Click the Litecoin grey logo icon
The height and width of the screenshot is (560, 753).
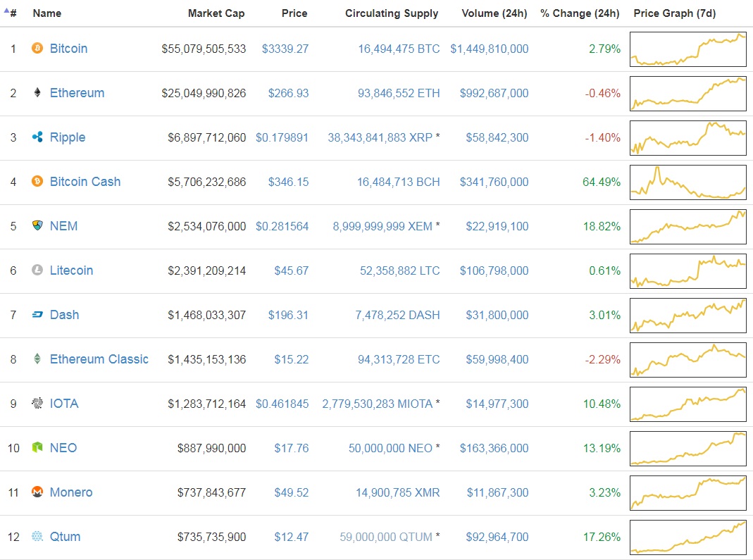[x=37, y=270]
